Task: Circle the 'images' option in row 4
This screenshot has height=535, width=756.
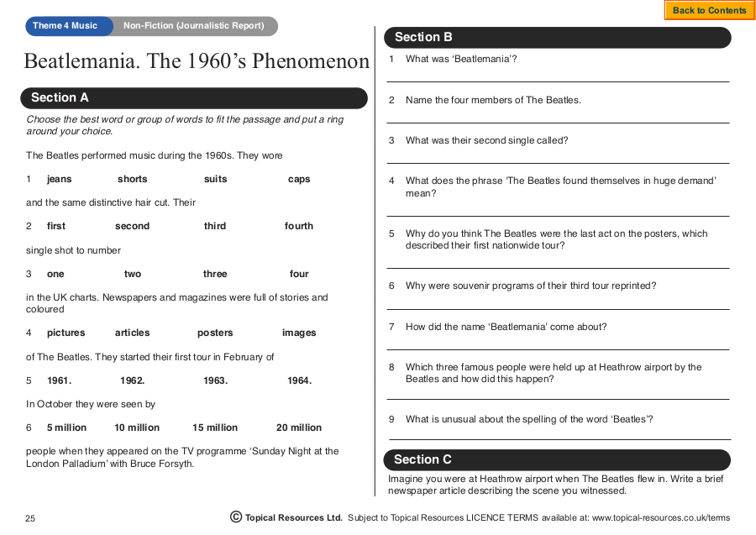Action: pos(299,333)
